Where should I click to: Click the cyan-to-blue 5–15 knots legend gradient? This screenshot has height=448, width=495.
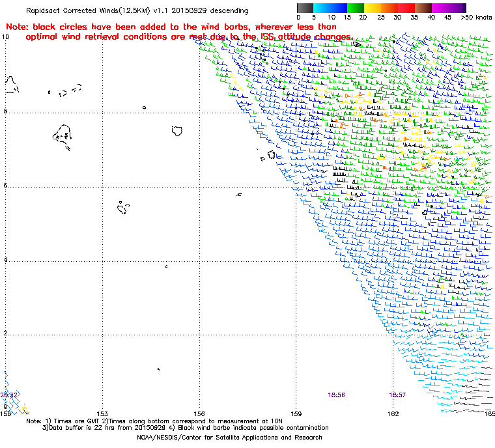coord(330,8)
